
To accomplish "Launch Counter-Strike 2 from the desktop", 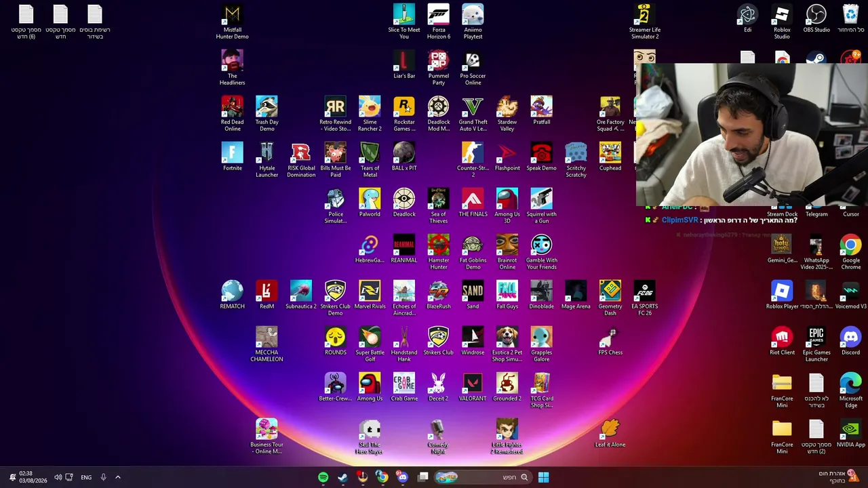I will click(473, 160).
